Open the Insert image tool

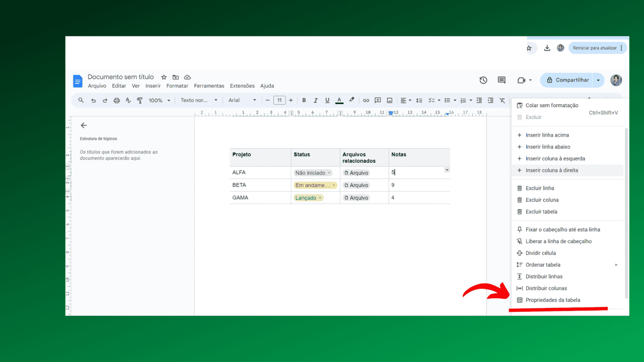click(390, 100)
